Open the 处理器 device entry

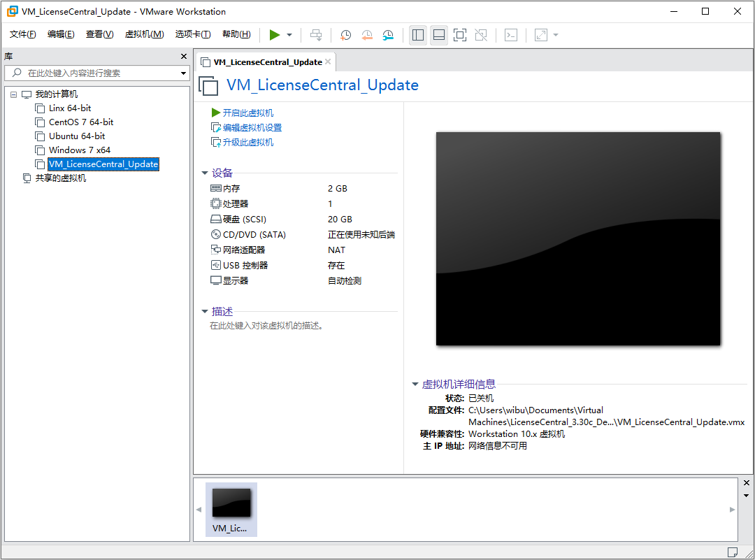(229, 204)
